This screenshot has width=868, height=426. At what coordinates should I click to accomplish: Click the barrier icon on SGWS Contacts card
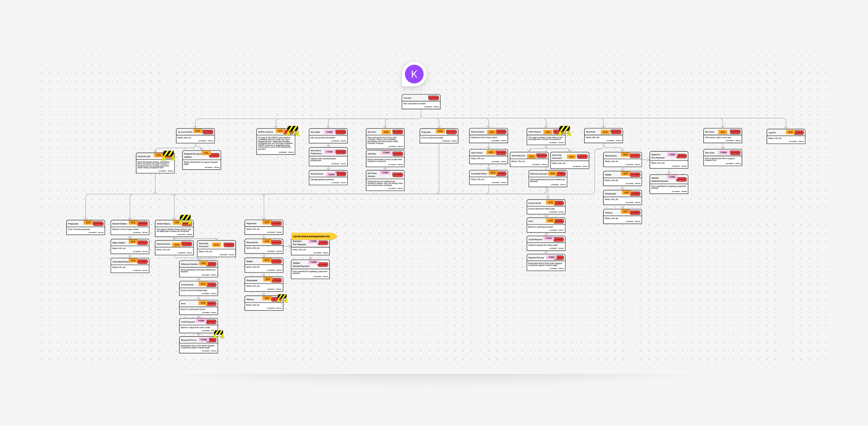tap(293, 131)
